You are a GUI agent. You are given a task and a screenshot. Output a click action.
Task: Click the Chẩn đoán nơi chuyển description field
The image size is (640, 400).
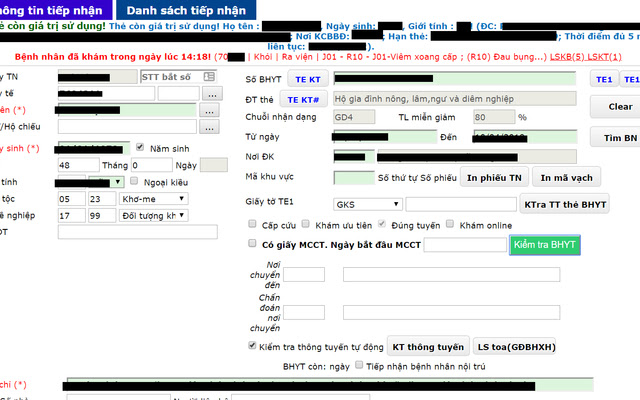coord(451,312)
